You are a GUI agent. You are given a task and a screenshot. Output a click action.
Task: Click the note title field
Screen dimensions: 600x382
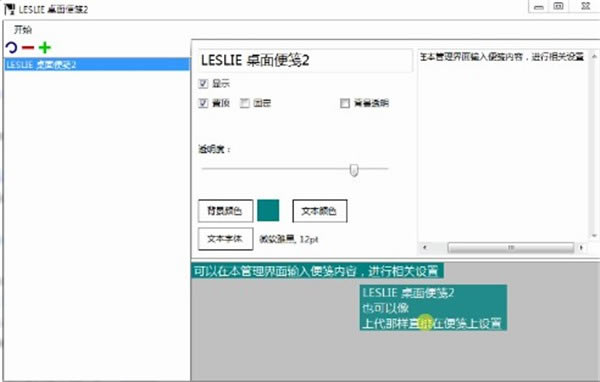pos(305,60)
